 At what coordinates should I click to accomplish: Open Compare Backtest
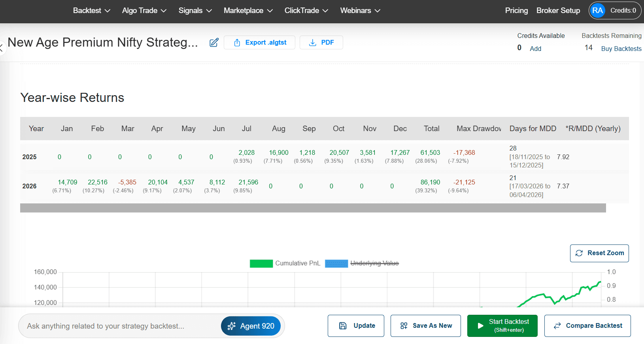tap(587, 326)
